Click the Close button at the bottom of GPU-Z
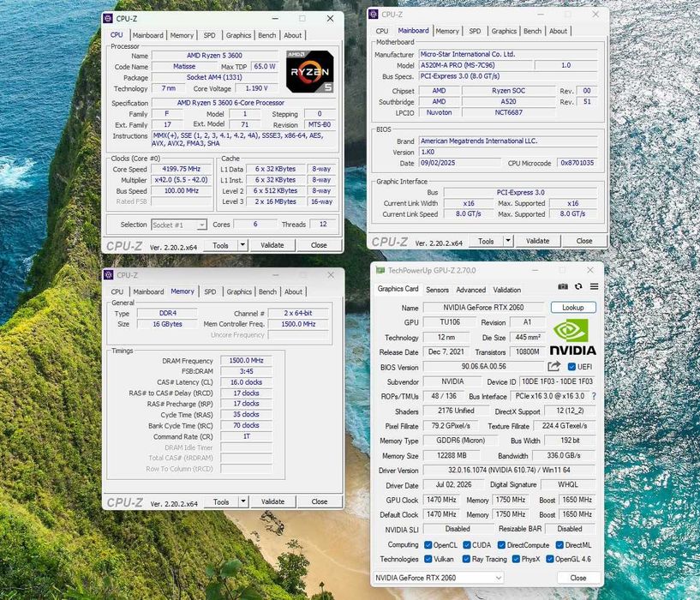This screenshot has width=700, height=600. pos(578,578)
